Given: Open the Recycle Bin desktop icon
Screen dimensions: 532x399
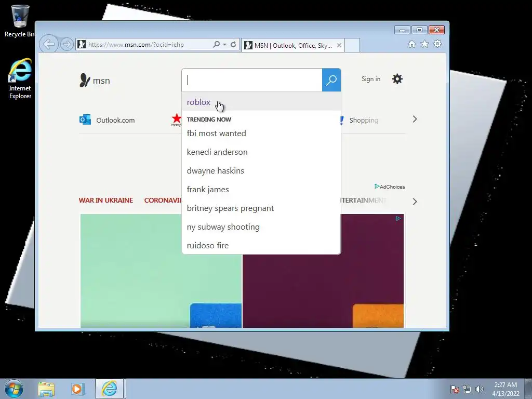Looking at the screenshot, I should (x=20, y=21).
